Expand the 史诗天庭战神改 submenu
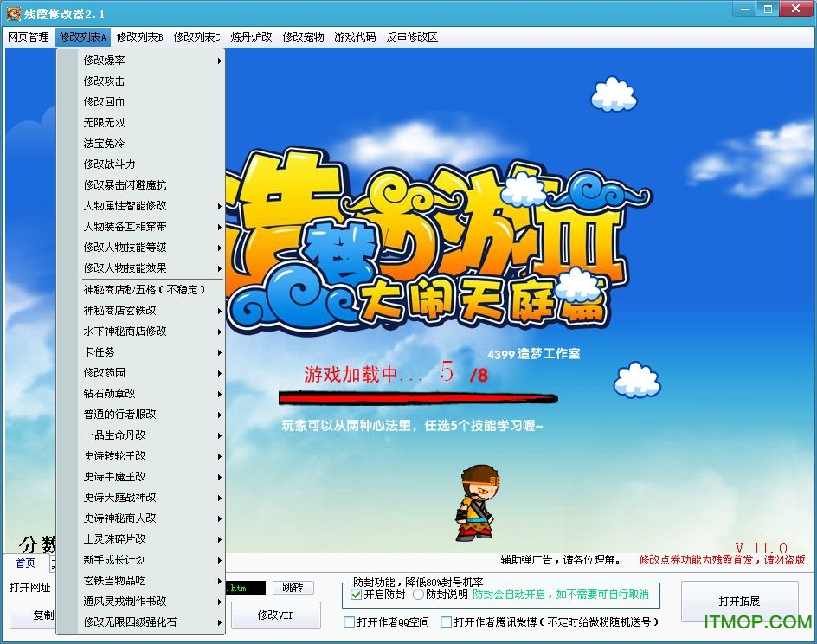 141,498
